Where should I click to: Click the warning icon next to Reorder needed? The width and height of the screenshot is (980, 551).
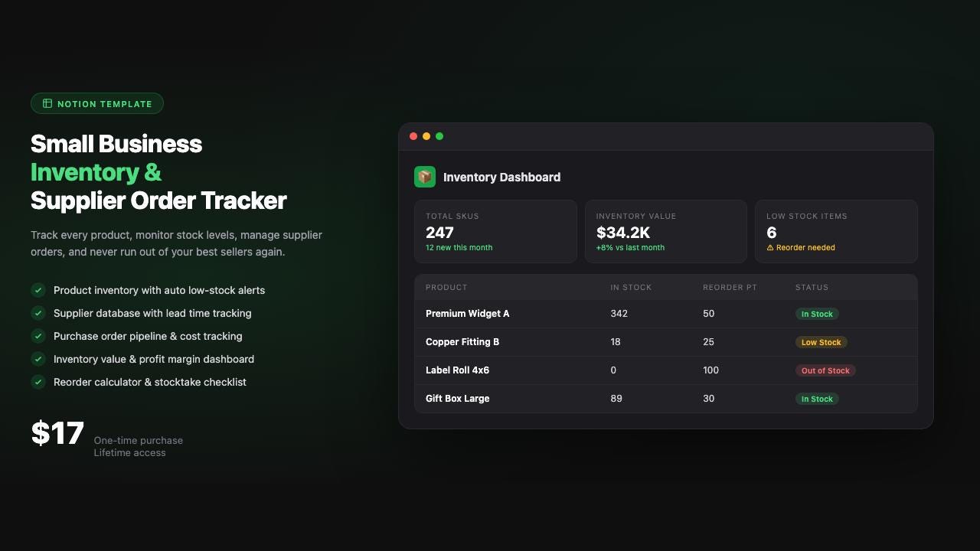click(x=770, y=248)
